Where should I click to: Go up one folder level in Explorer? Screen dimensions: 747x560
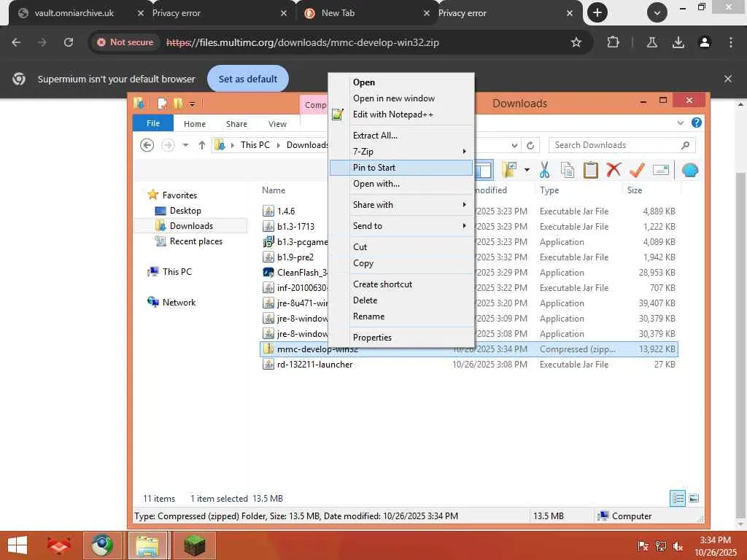(x=202, y=145)
